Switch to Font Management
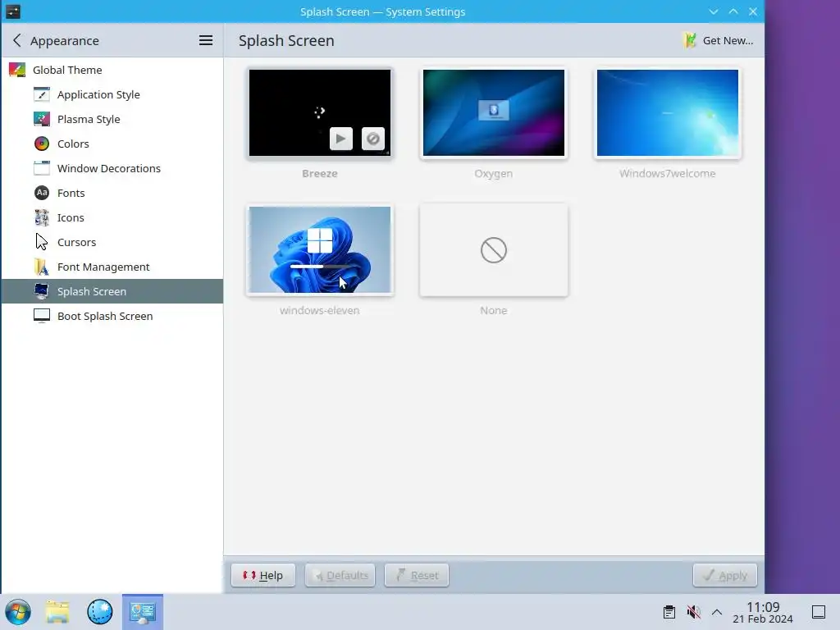 pyautogui.click(x=112, y=267)
